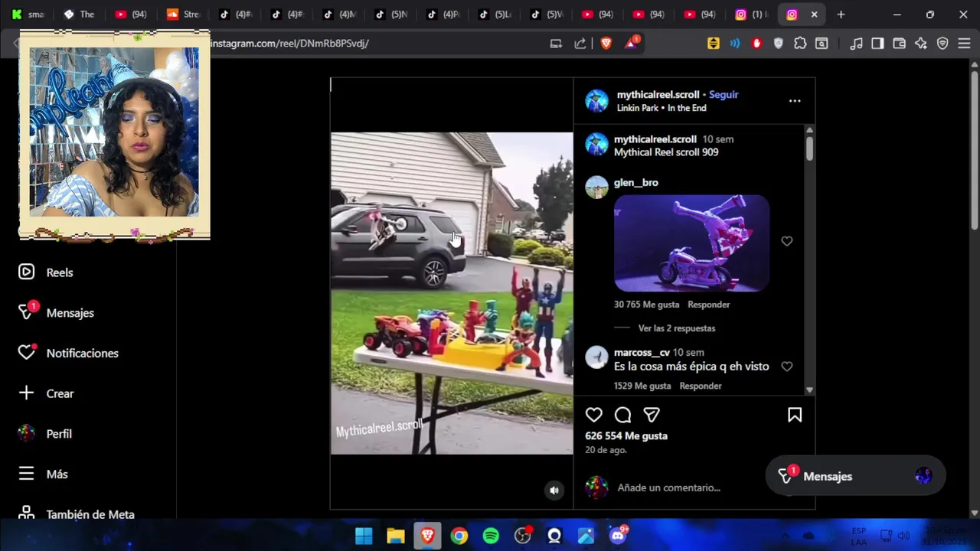Open Notificaciones heart in sidebar

(x=69, y=353)
